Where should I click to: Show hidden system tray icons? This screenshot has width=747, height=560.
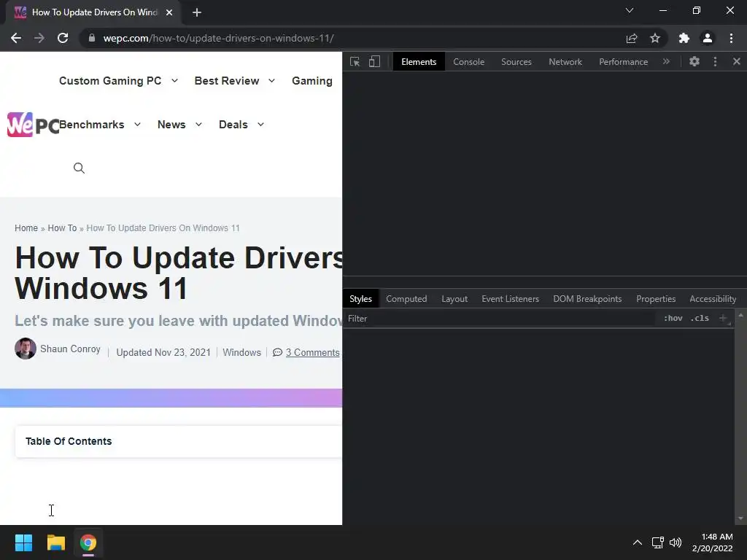click(x=638, y=542)
